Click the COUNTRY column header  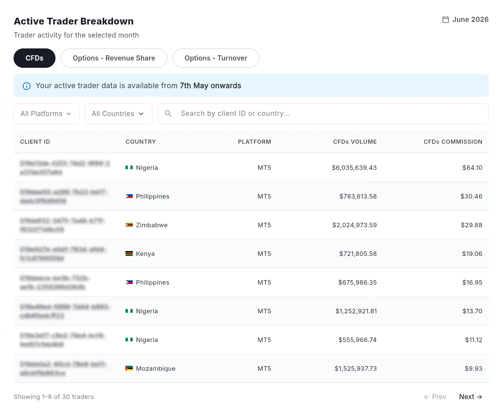[141, 142]
